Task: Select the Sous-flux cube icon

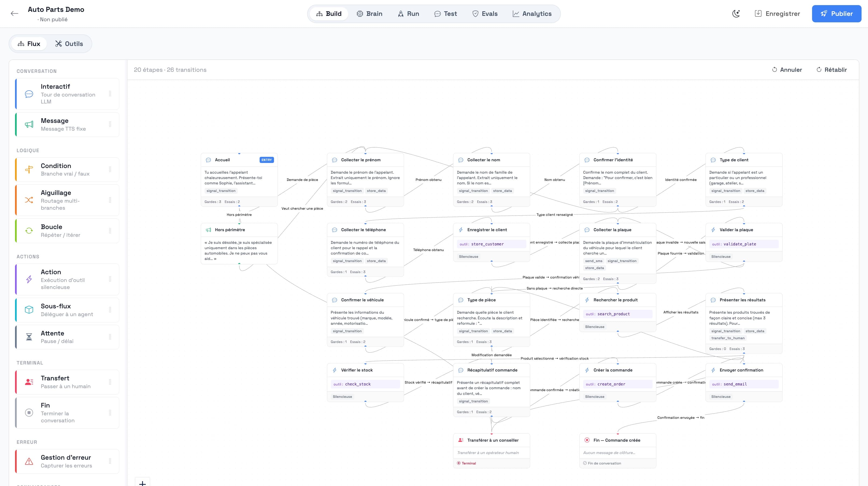Action: [29, 310]
